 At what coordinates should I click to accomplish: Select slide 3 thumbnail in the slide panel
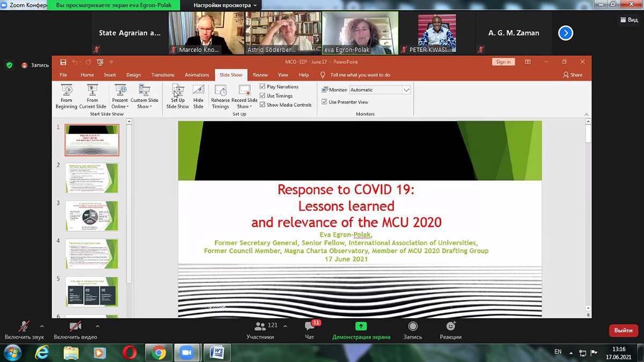click(x=91, y=216)
